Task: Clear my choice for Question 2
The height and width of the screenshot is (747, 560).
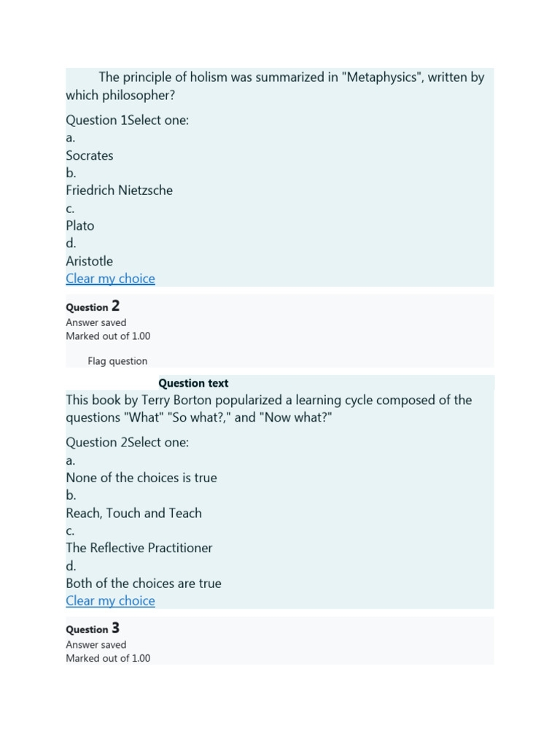Action: 110,600
